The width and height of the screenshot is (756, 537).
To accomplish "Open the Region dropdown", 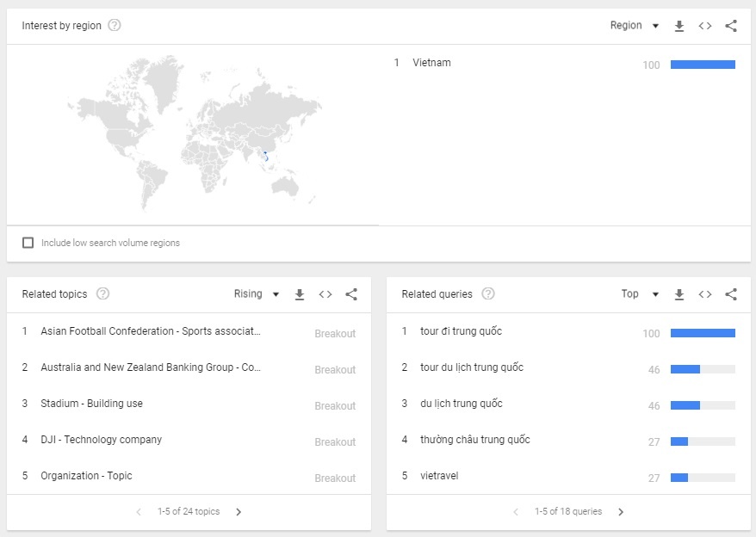I will pos(634,26).
